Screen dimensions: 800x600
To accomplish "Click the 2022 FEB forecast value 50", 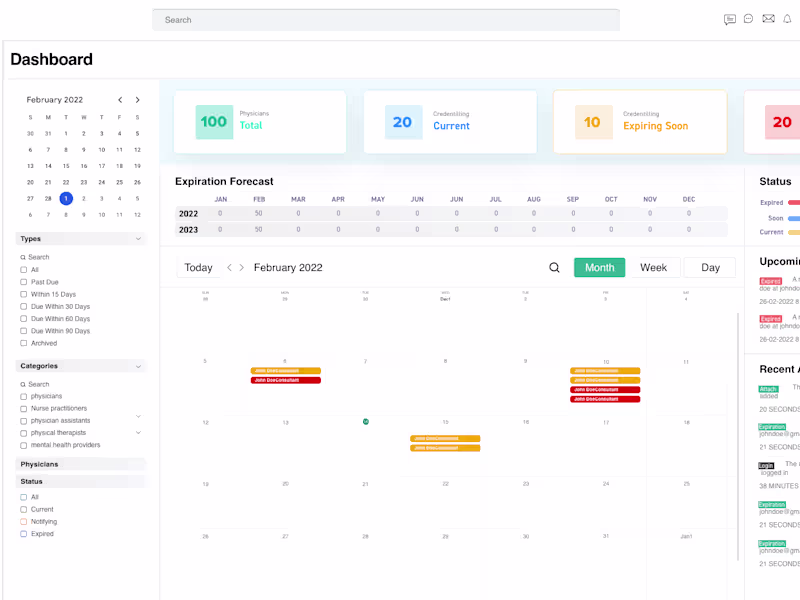I will [x=259, y=213].
